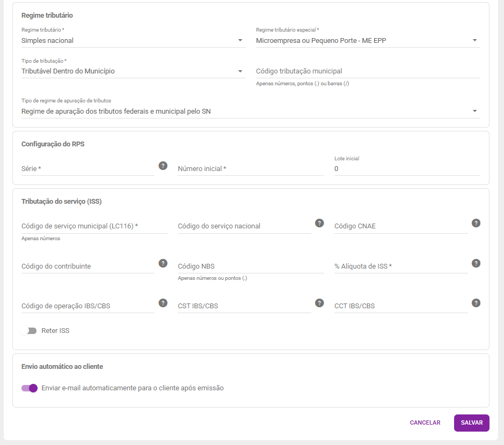The image size is (504, 445).
Task: View help for Alíquota de ISS
Action: coord(476,263)
